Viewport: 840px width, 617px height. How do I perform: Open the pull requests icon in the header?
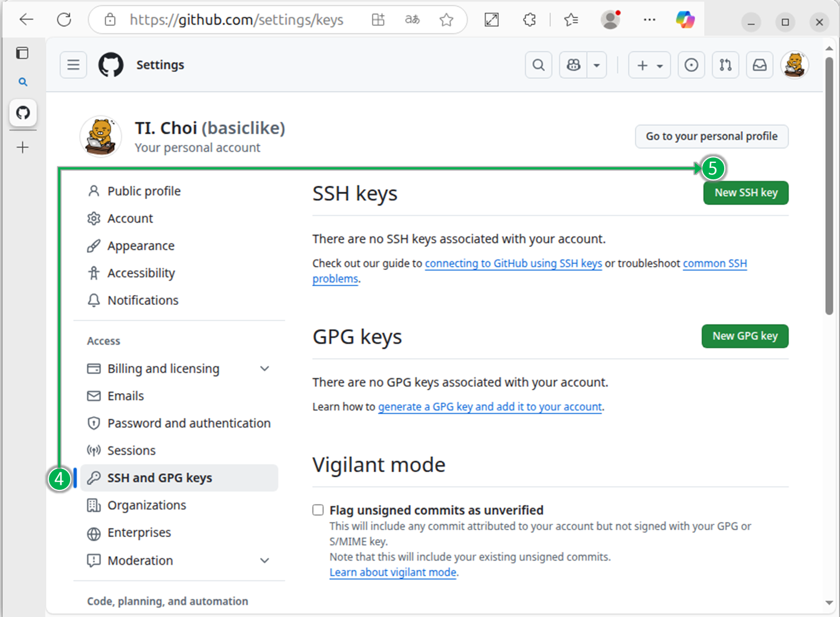(x=725, y=65)
